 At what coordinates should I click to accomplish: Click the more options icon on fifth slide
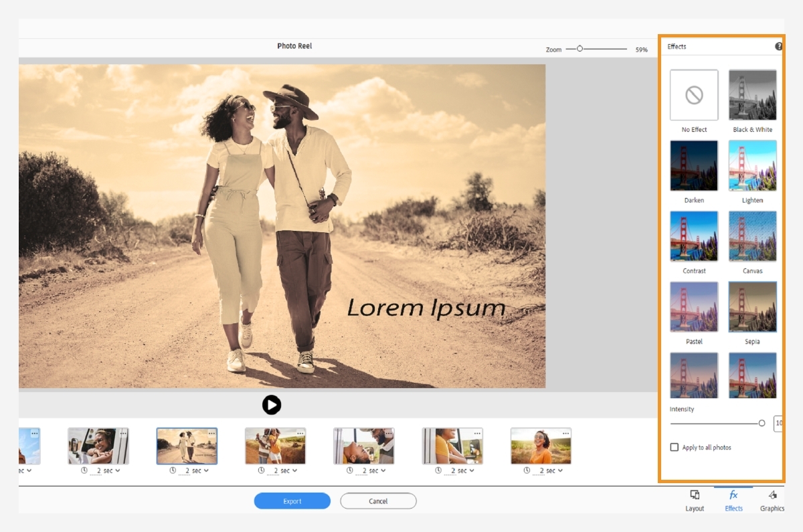[387, 434]
